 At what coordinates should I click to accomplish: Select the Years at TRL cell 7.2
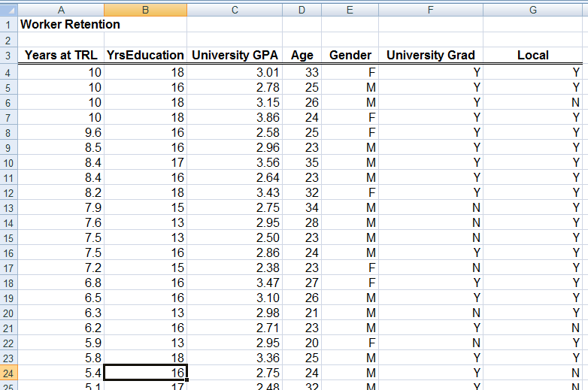(x=61, y=268)
